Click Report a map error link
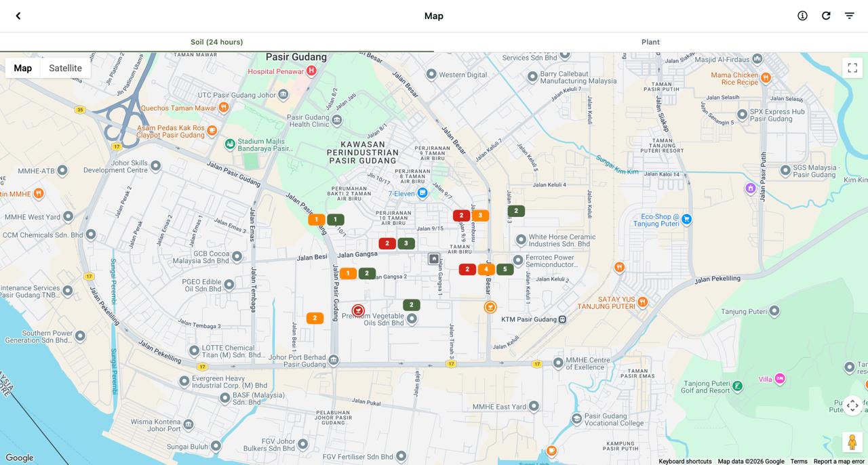The width and height of the screenshot is (868, 465). click(839, 462)
